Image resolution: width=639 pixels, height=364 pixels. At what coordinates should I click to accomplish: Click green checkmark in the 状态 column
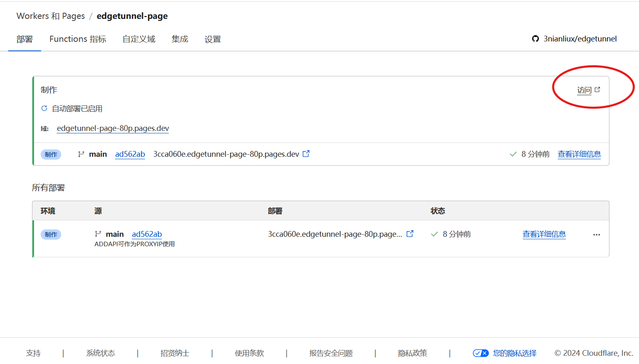coord(434,234)
